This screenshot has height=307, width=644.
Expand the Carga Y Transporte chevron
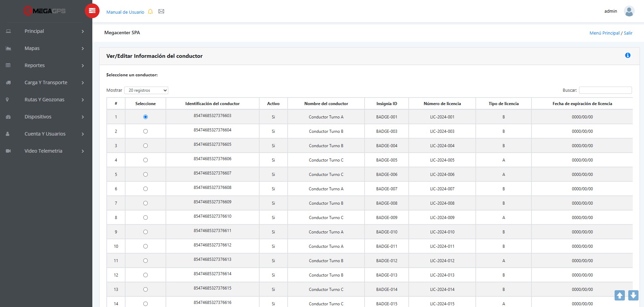[83, 82]
